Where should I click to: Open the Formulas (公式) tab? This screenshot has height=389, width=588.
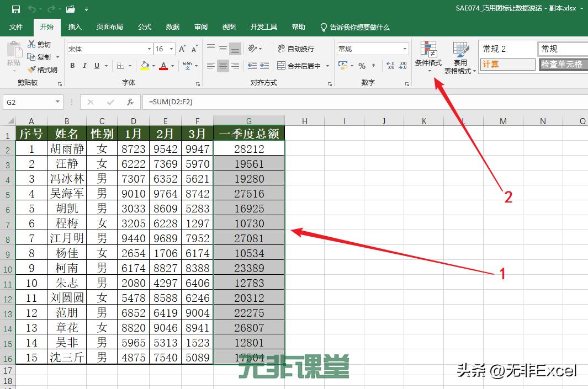point(144,27)
